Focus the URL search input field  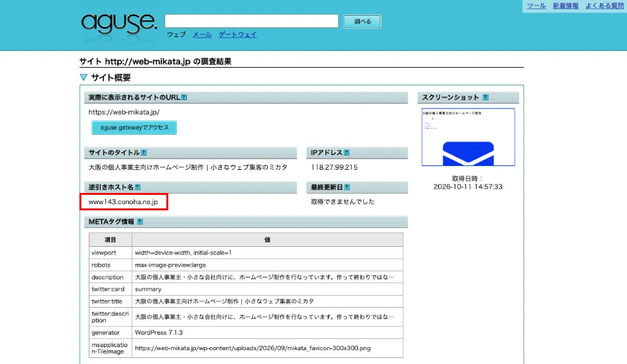pyautogui.click(x=251, y=21)
